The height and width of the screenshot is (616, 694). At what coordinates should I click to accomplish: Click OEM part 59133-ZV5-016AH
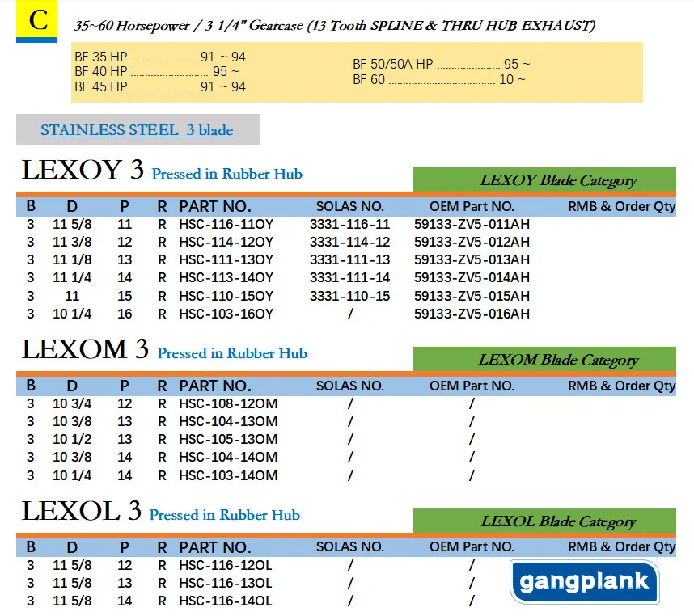coord(472,314)
